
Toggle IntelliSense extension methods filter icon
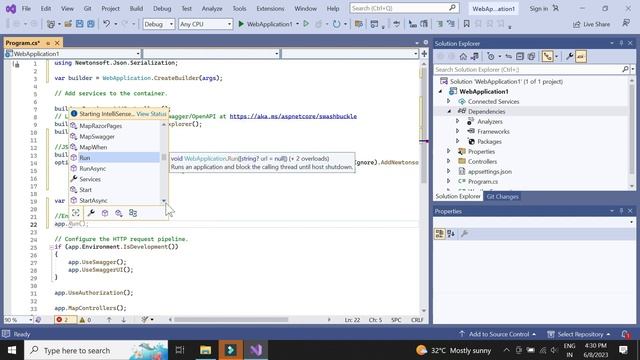pos(119,213)
